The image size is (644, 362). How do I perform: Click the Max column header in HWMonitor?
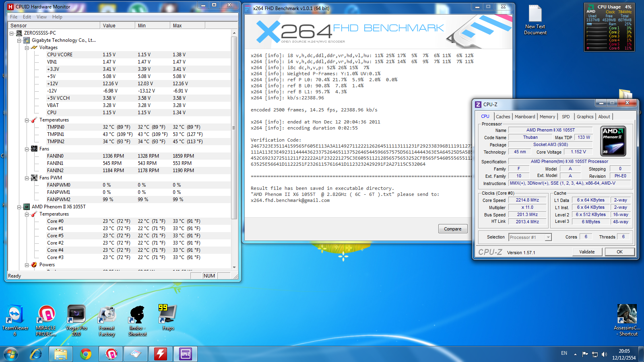click(188, 25)
